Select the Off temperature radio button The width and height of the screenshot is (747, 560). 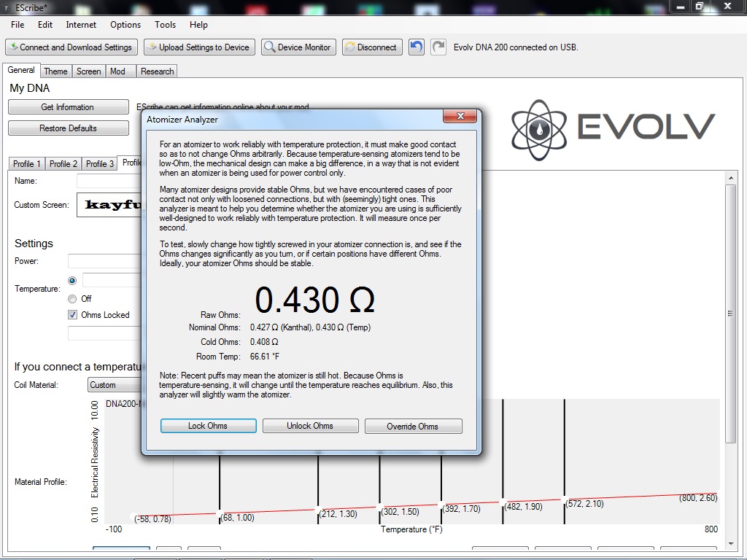click(x=72, y=298)
